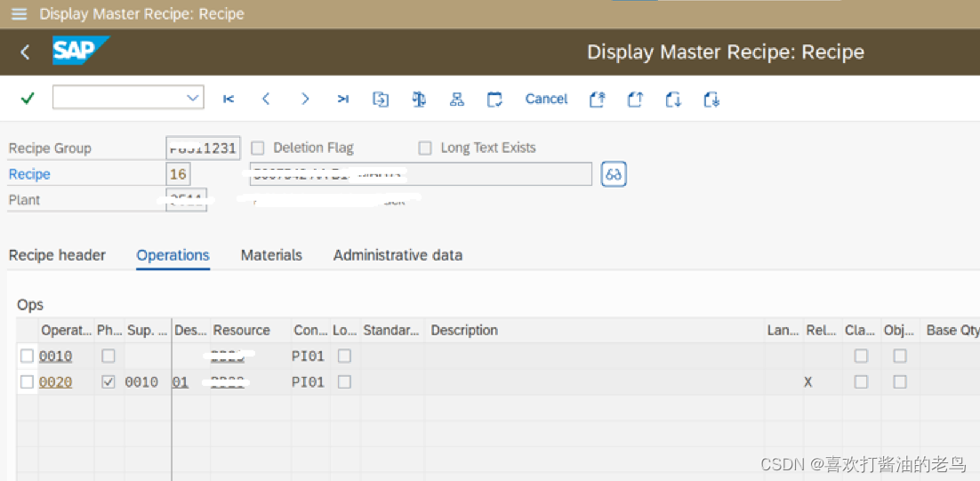Click the Recipe Group field

[x=203, y=148]
